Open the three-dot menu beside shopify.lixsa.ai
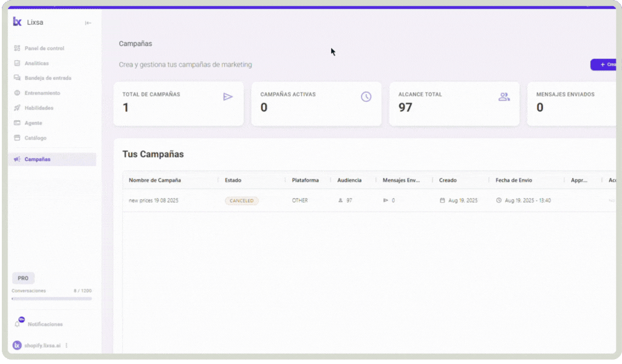Screen dimensions: 622x364 click(x=67, y=345)
